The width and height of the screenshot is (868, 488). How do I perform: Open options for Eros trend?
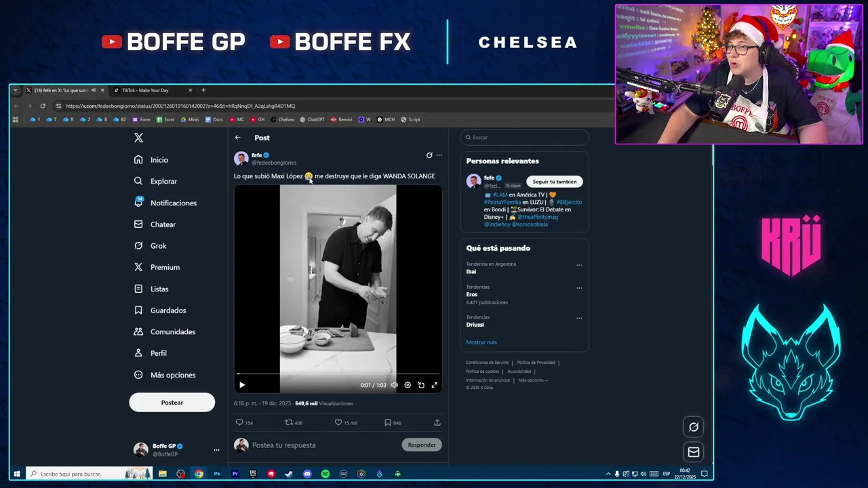click(x=579, y=288)
